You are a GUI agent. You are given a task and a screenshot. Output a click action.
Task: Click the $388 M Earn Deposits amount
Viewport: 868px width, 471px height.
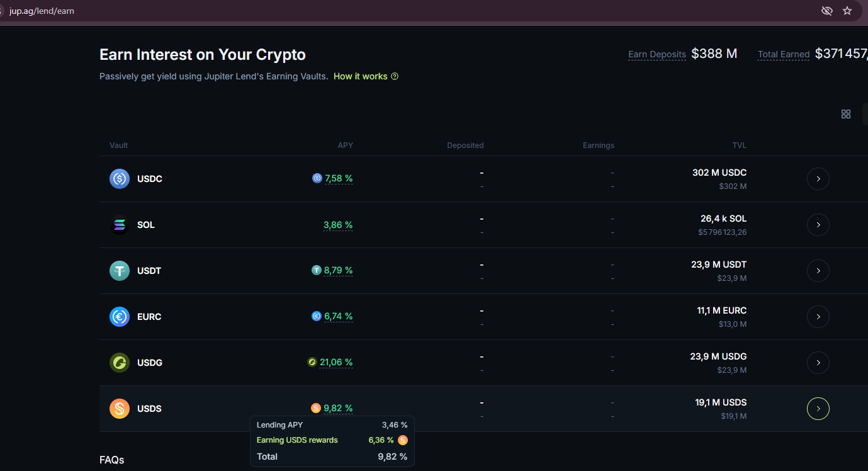tap(714, 54)
